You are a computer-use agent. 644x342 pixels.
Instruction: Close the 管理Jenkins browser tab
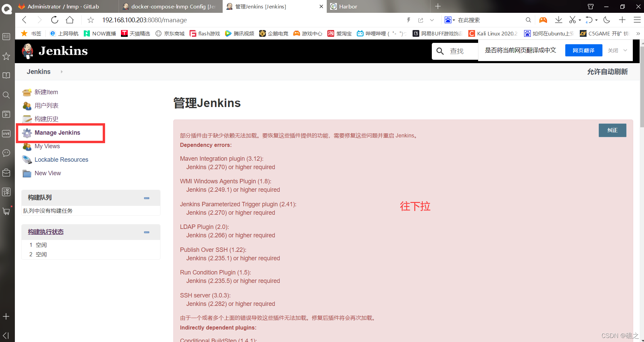coord(321,6)
